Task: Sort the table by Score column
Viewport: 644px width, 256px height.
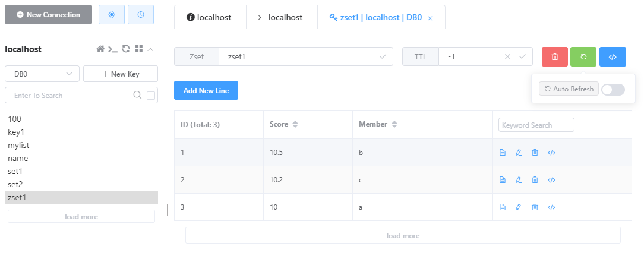Action: (x=295, y=124)
